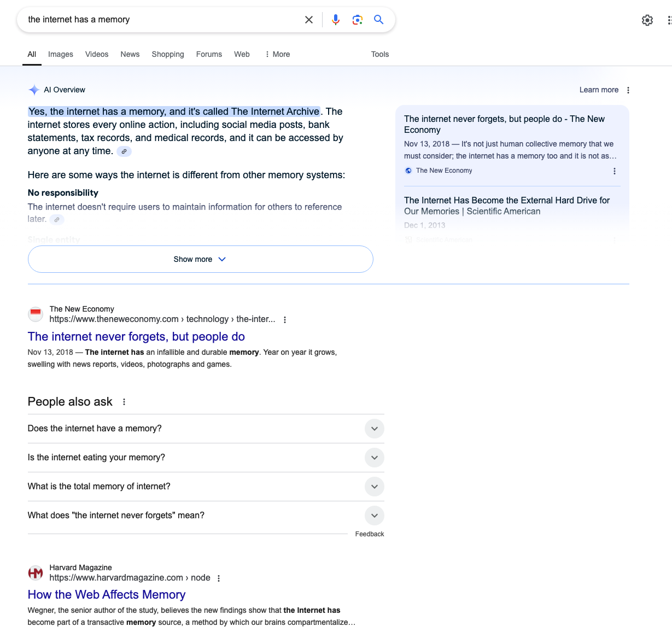
Task: Clear the search box with the X icon
Action: (x=309, y=20)
